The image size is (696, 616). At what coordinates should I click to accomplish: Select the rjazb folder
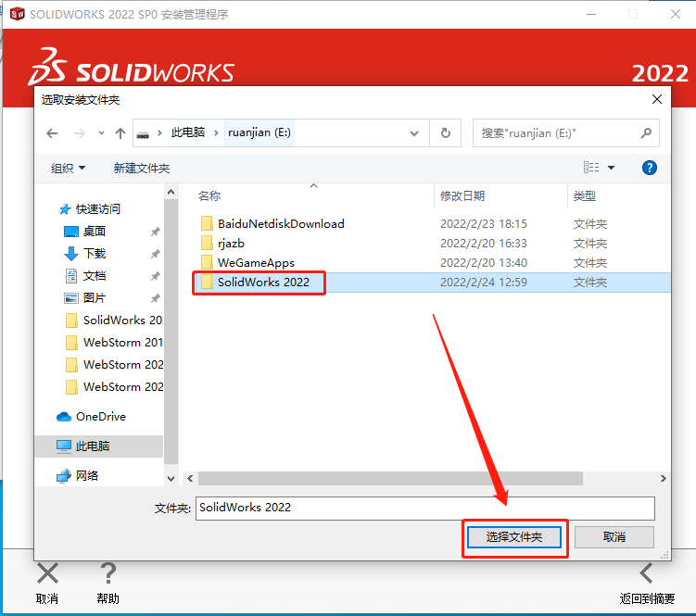pyautogui.click(x=231, y=244)
